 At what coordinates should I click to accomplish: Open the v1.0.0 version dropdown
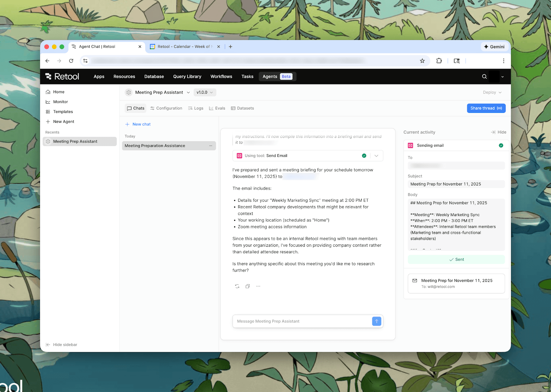(x=205, y=92)
